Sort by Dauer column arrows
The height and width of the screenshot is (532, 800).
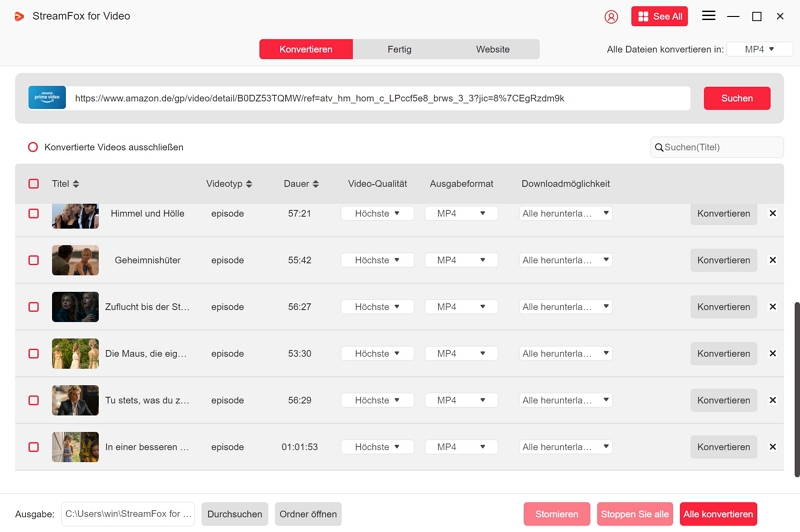[x=316, y=184]
